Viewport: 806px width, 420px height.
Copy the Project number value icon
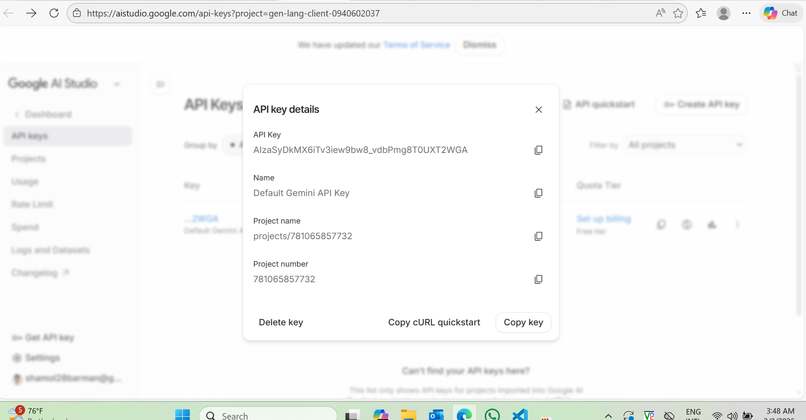[538, 280]
